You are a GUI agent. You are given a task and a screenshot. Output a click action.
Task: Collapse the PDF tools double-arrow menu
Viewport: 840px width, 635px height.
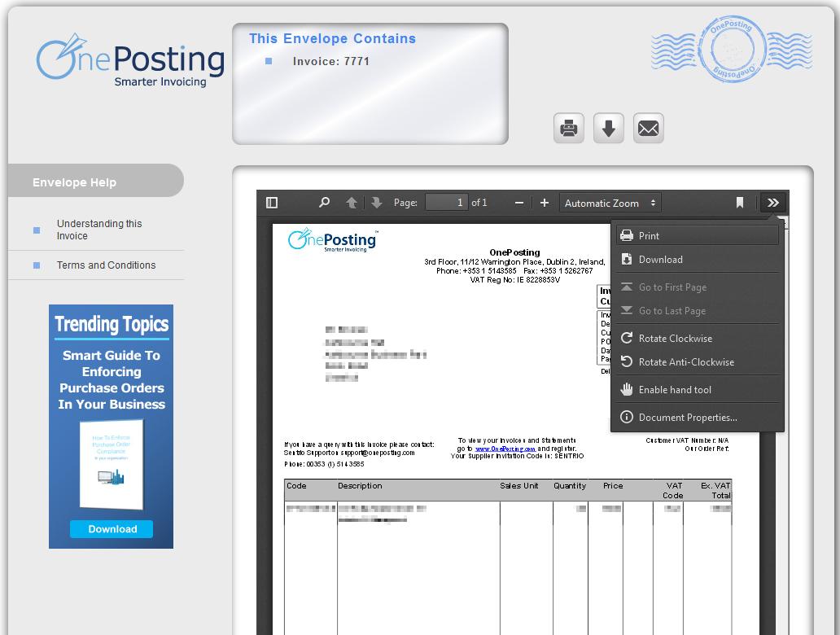pyautogui.click(x=772, y=203)
